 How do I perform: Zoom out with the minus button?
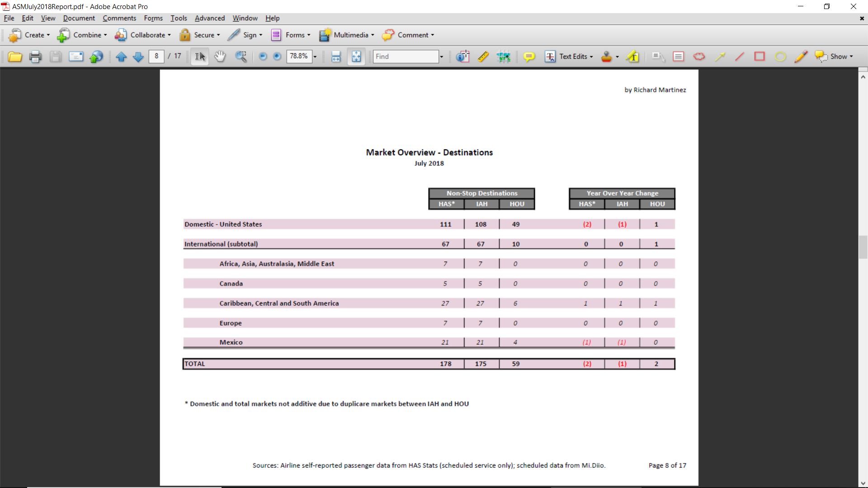(x=263, y=56)
